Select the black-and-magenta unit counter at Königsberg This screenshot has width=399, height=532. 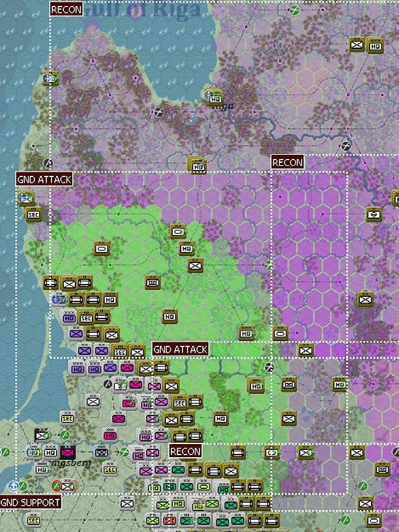[x=67, y=451]
